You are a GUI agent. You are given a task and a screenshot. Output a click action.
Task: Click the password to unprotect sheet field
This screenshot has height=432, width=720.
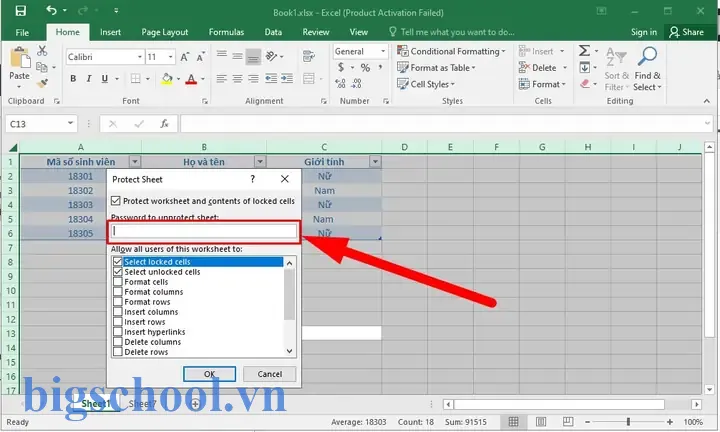[x=204, y=231]
